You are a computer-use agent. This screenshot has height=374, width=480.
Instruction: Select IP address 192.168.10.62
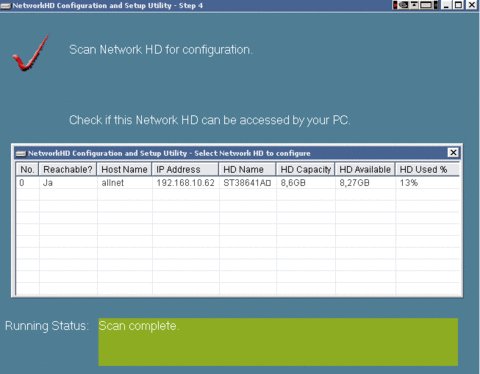(186, 183)
